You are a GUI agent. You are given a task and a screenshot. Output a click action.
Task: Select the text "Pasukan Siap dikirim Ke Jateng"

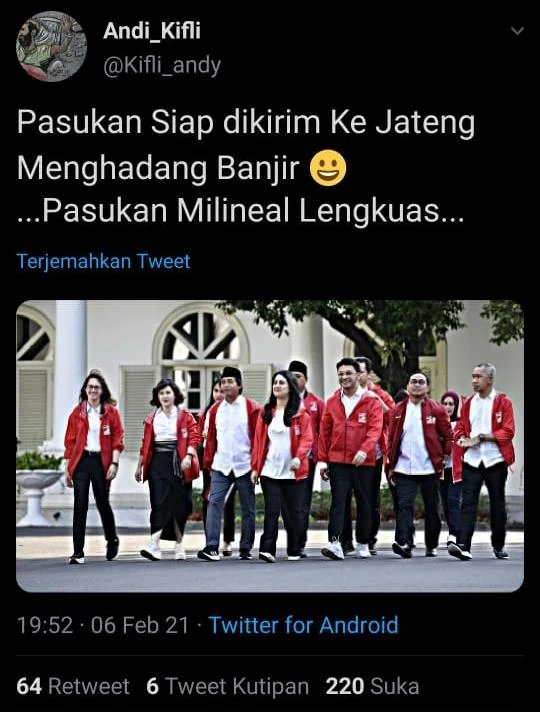coord(246,124)
